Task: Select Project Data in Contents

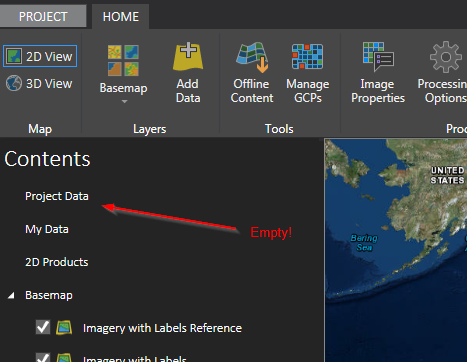Action: click(x=57, y=196)
